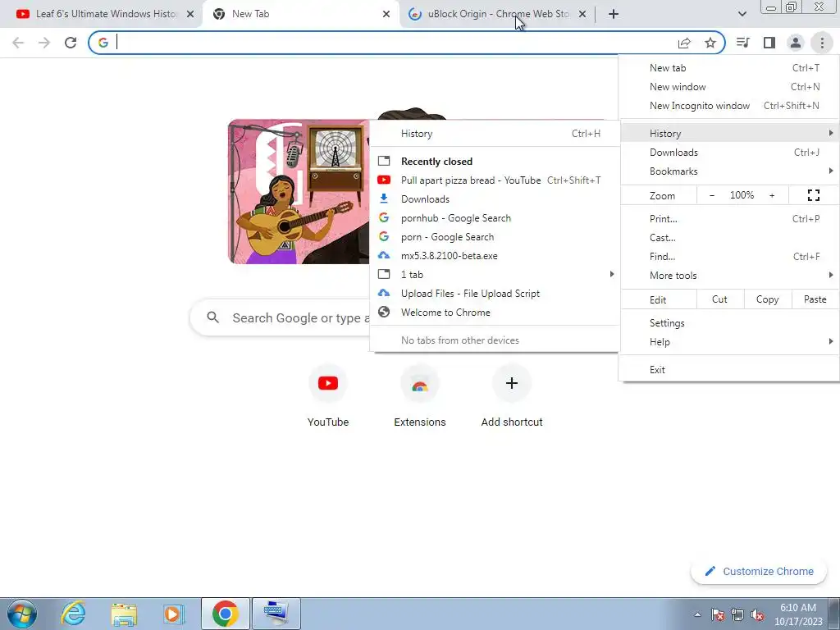The height and width of the screenshot is (630, 840).
Task: Select Cast... in the Chrome menu
Action: coord(729,238)
